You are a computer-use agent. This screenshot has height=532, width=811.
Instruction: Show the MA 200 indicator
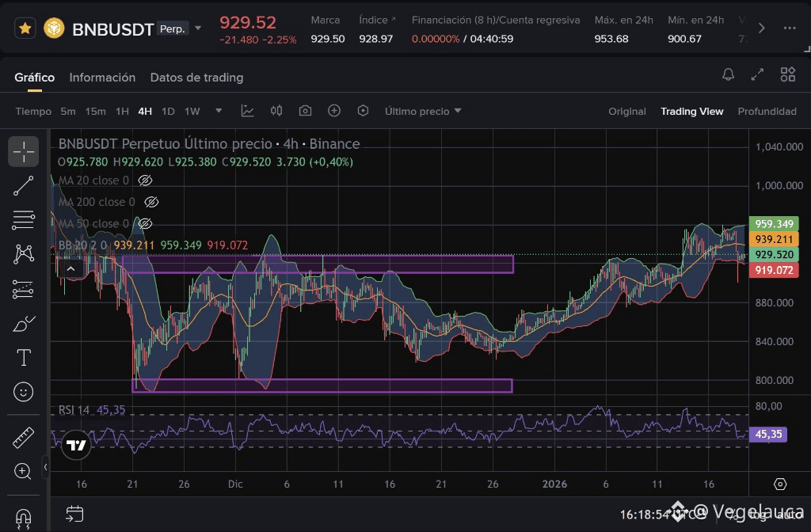pos(151,202)
